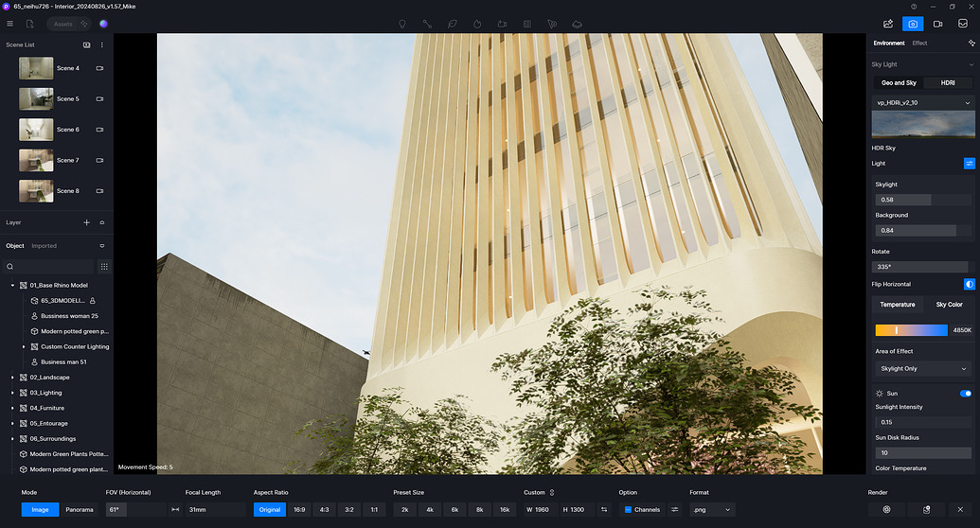This screenshot has height=528, width=980.
Task: Select Image mode
Action: click(x=40, y=510)
